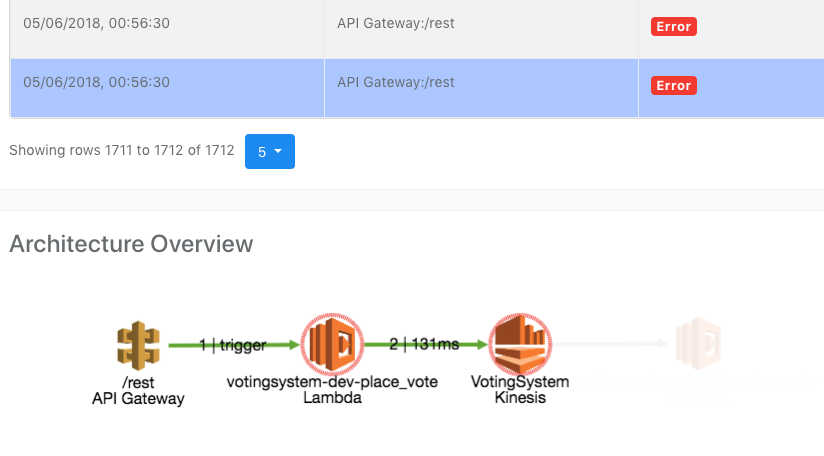Click 'API Gateway:/rest' in the upper gray row
Screen dimensions: 824x456
(x=396, y=23)
